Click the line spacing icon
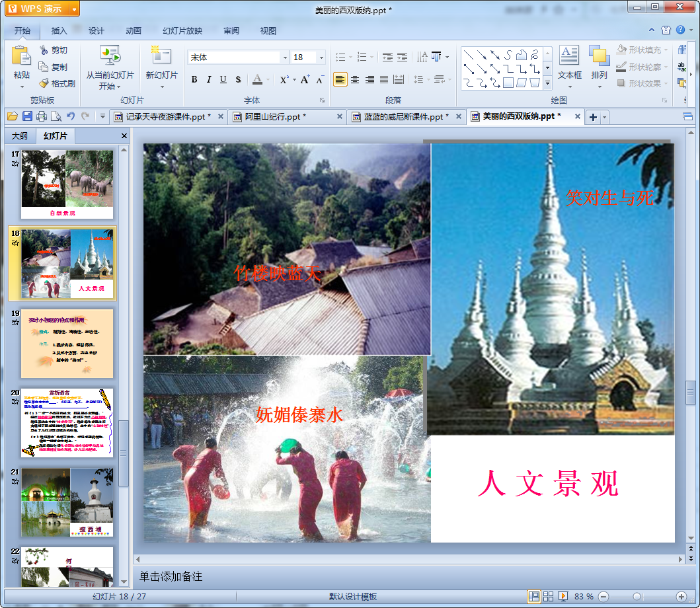This screenshot has height=608, width=700. [x=418, y=79]
